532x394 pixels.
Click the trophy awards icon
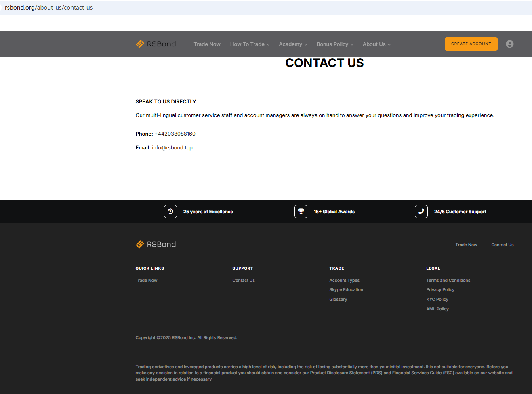tap(301, 212)
